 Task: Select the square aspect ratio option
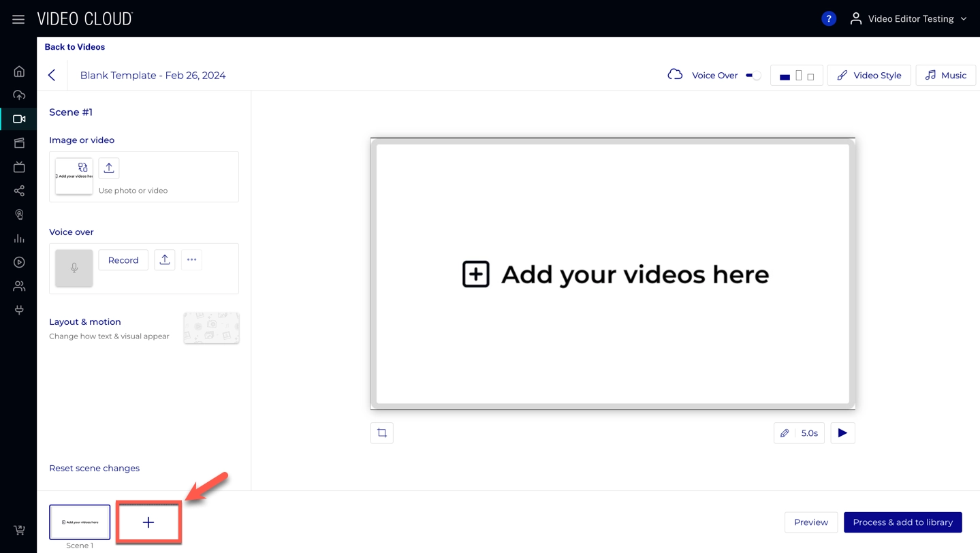coord(810,76)
